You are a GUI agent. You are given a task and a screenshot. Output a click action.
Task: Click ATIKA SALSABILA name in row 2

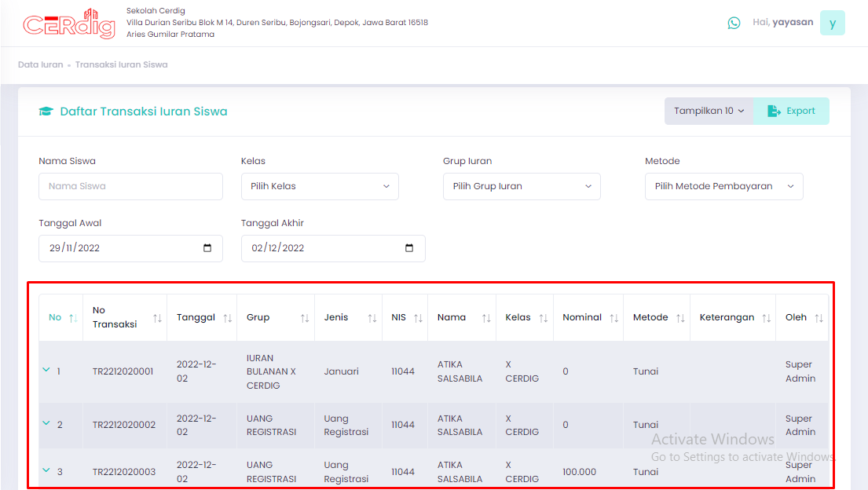click(x=460, y=426)
